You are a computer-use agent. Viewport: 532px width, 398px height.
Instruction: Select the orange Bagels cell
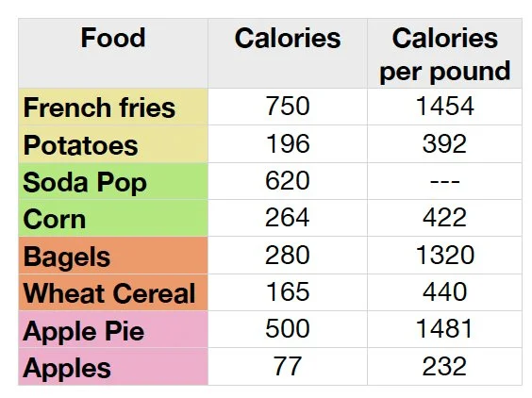coord(113,256)
